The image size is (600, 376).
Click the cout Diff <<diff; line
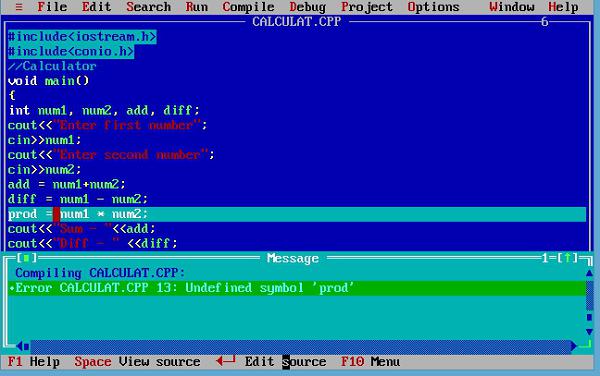(x=93, y=244)
